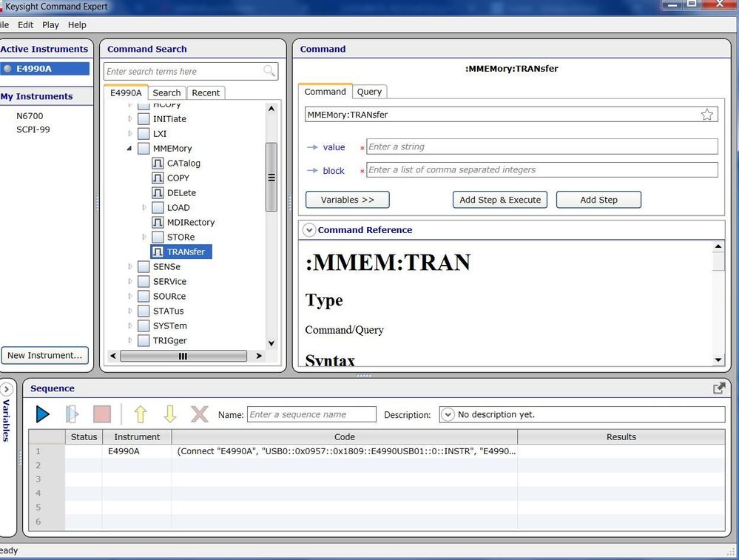Select the TRANsfer command icon

click(158, 252)
